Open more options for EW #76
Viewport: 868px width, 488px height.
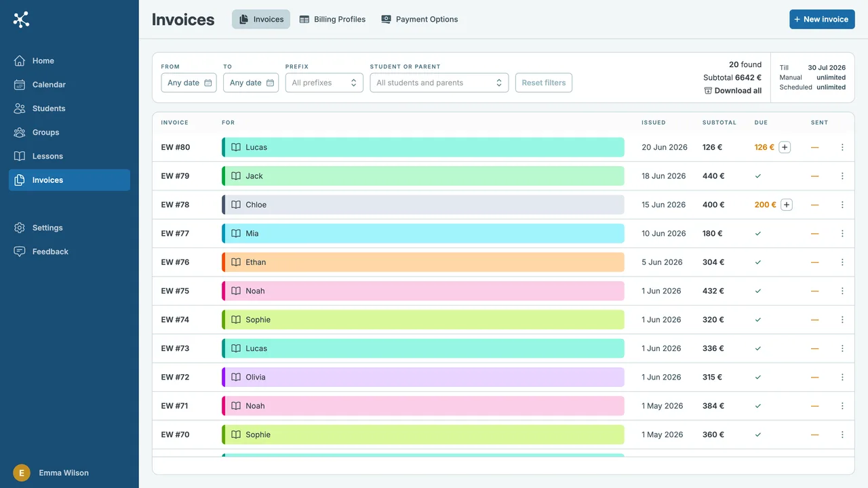coord(842,262)
